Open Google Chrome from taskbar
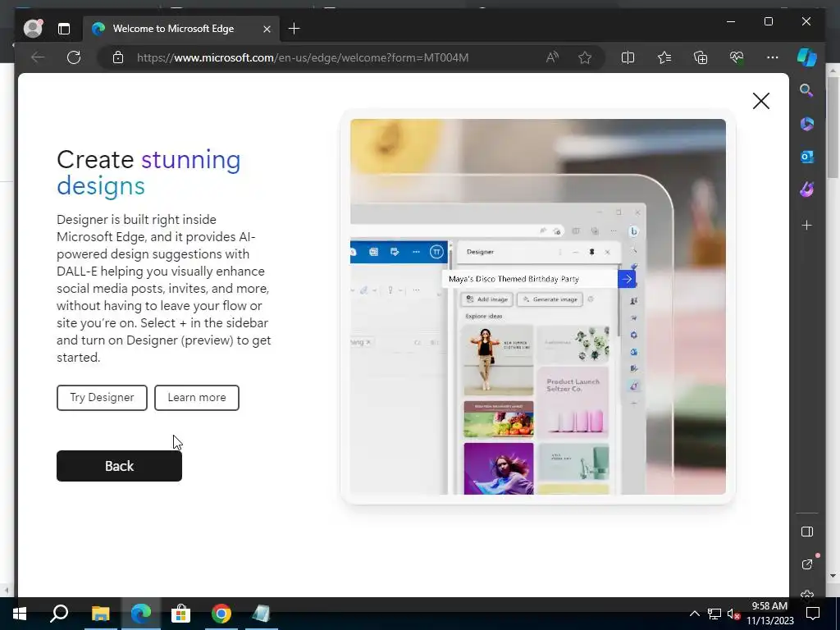The height and width of the screenshot is (630, 840). point(221,614)
